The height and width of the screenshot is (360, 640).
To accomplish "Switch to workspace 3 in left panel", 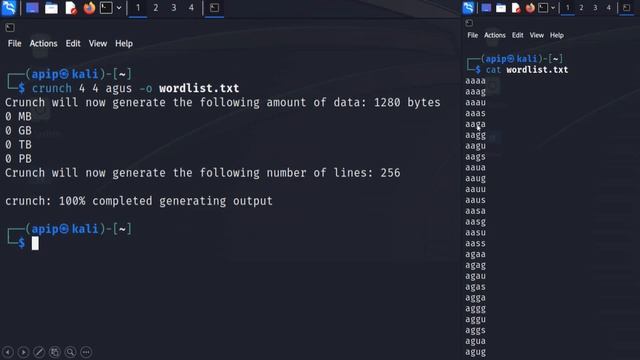I will click(173, 8).
